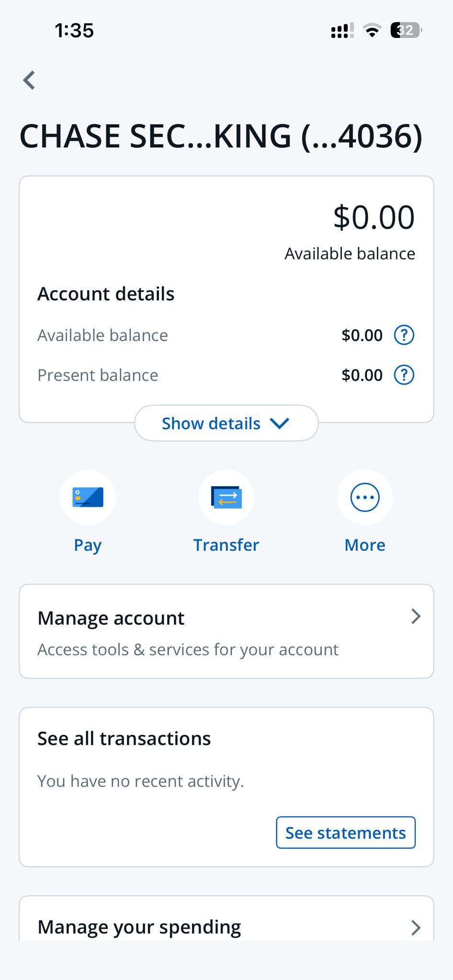Viewport: 453px width, 980px height.
Task: Tap the Pay card icon
Action: [x=88, y=497]
